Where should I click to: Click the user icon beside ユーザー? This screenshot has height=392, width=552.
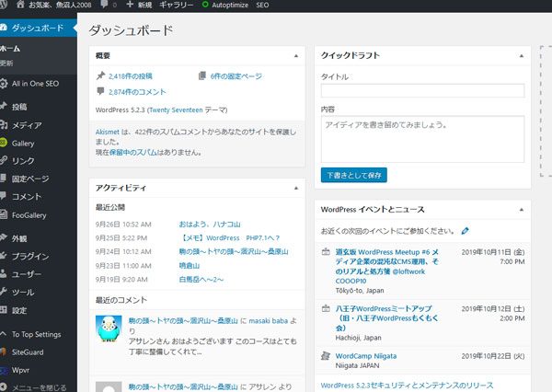[3, 273]
